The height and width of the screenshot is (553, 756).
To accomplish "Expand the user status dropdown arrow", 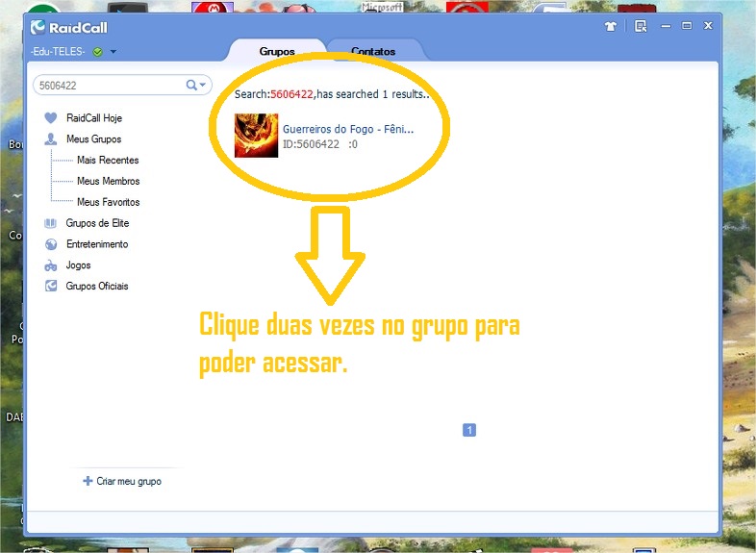I will pyautogui.click(x=113, y=51).
